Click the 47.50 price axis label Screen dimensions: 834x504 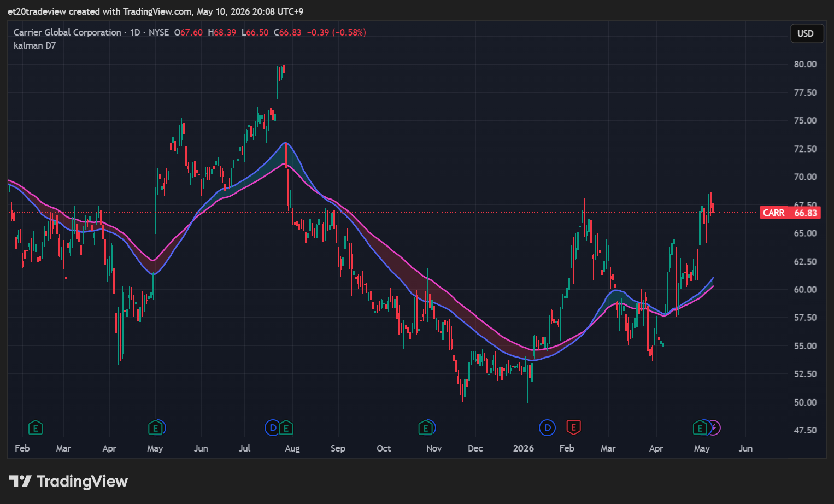click(x=805, y=430)
